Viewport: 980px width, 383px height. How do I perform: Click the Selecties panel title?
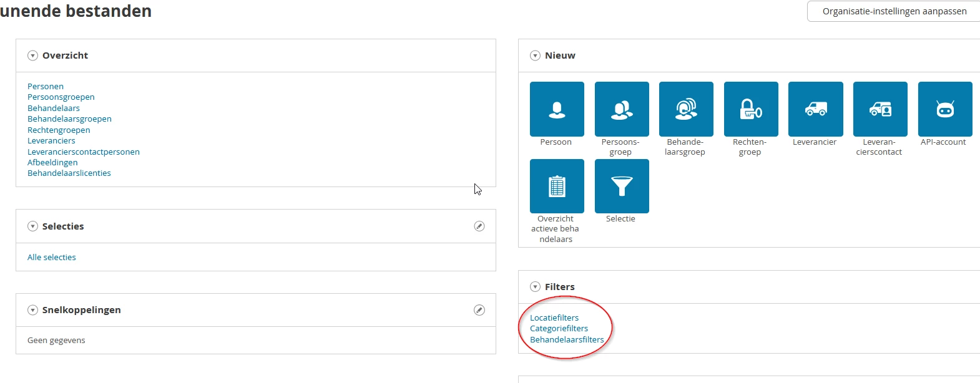click(63, 226)
